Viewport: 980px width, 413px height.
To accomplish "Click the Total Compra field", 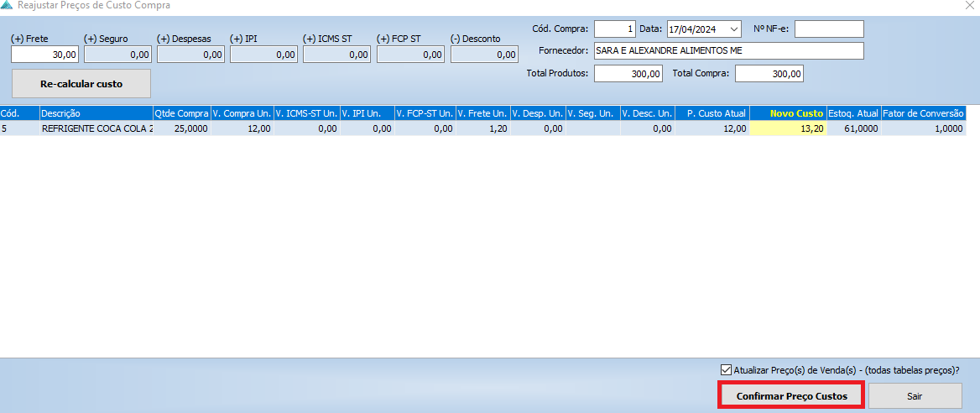I will (769, 74).
